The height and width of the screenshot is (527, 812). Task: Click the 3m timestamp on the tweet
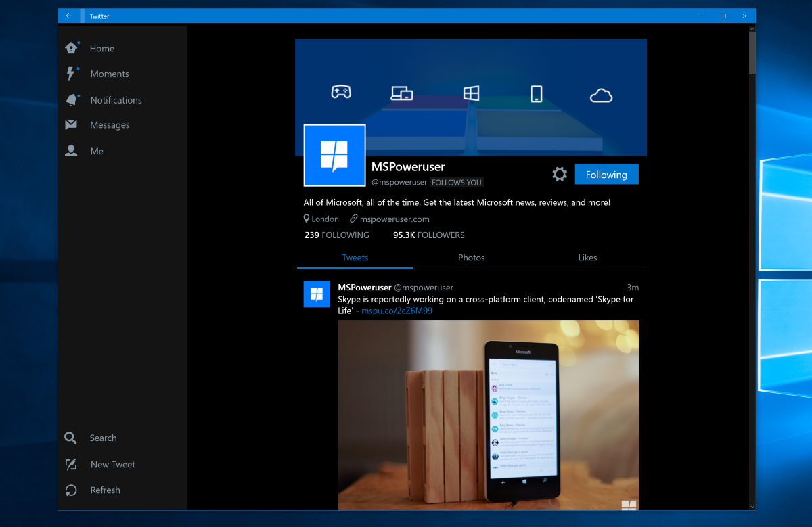633,288
